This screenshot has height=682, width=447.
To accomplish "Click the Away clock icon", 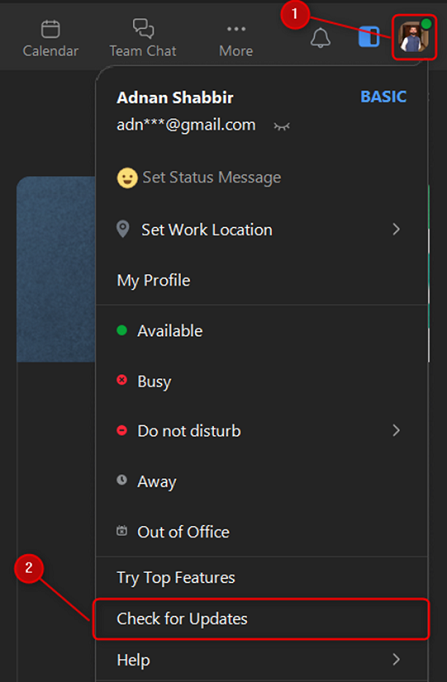I will (122, 480).
